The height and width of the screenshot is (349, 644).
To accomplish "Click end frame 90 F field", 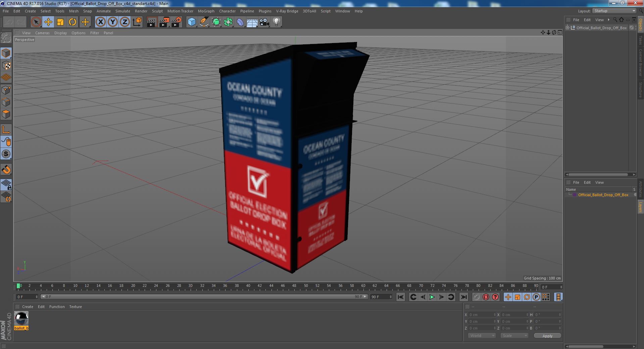I will (x=381, y=297).
